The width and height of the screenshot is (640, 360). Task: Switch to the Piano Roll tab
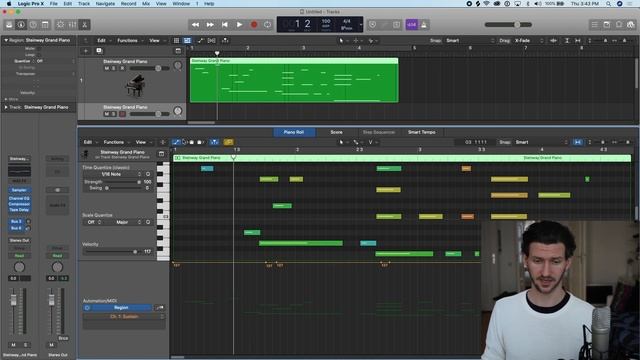294,132
